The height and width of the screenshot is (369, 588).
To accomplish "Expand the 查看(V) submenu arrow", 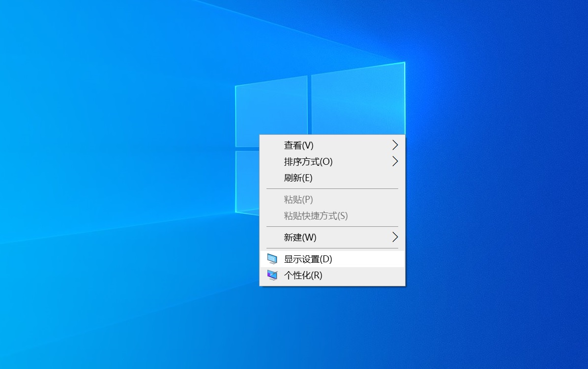I will click(x=395, y=145).
